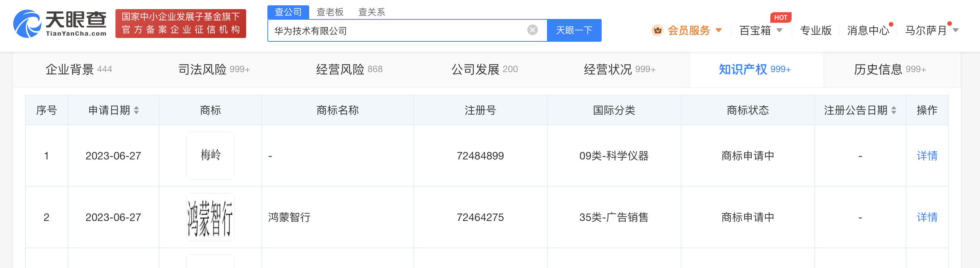Image resolution: width=980 pixels, height=268 pixels.
Task: Click the 操作 column header
Action: (x=927, y=110)
